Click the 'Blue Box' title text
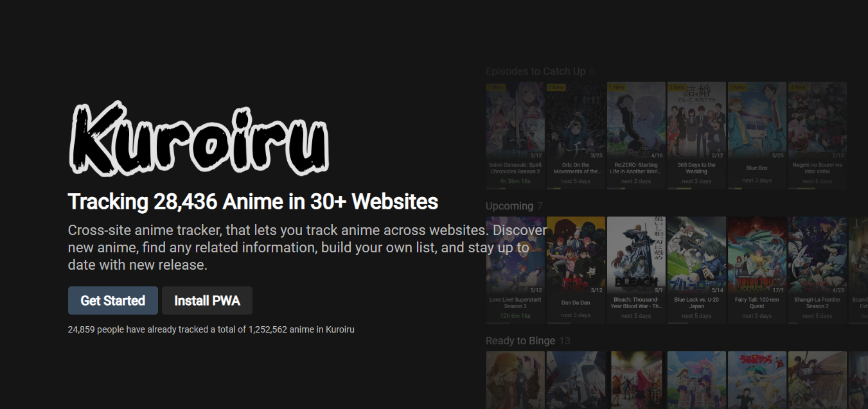This screenshot has height=409, width=868. (x=757, y=168)
